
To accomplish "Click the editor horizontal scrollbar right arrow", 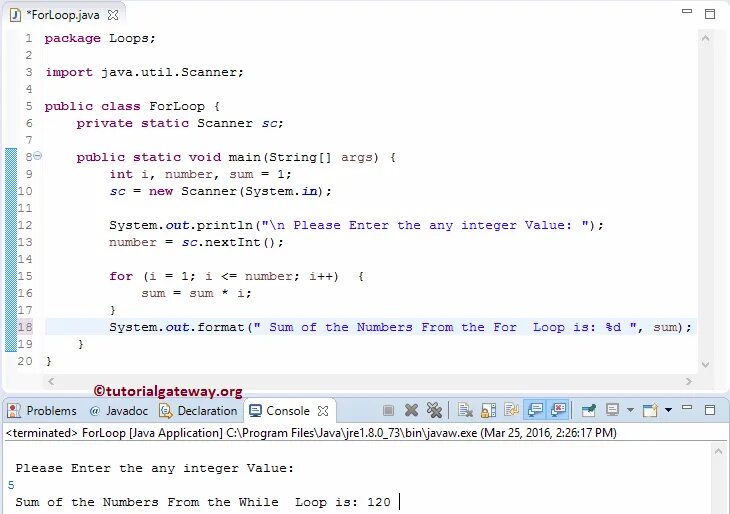I will coord(689,381).
